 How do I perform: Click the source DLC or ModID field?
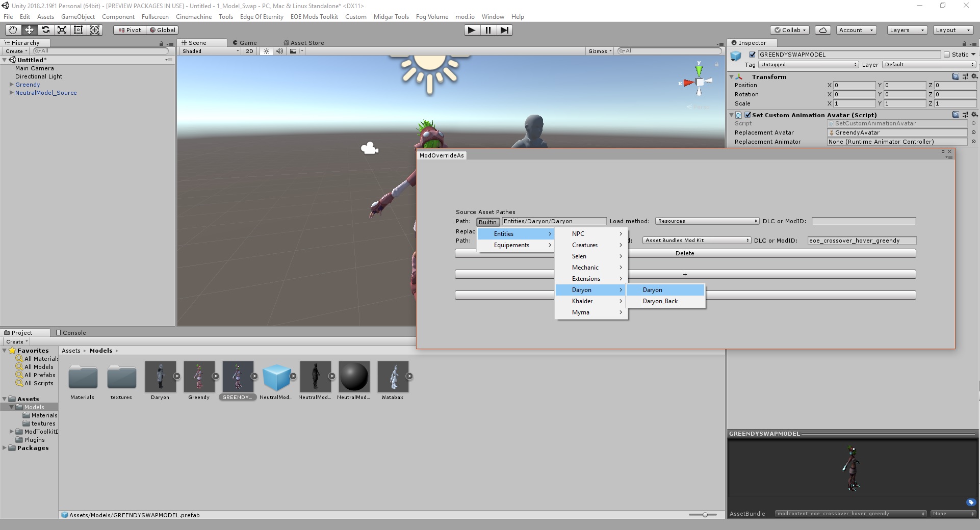(x=864, y=221)
